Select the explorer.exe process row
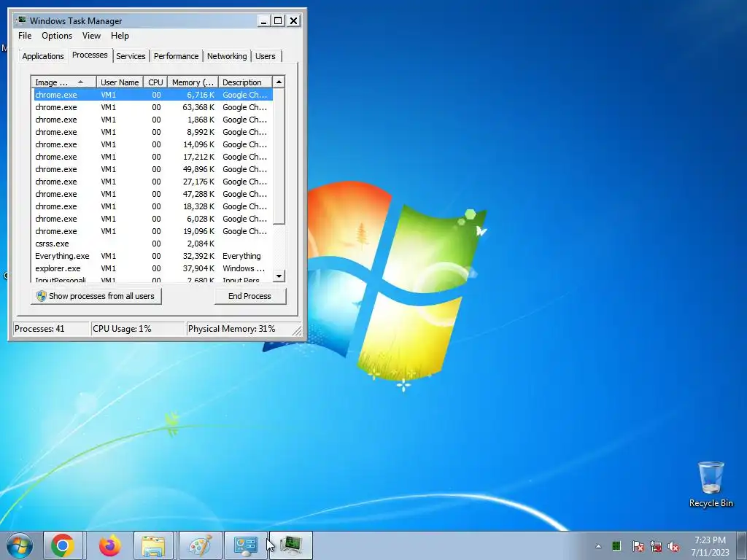Screen dimensions: 747x560 152,268
